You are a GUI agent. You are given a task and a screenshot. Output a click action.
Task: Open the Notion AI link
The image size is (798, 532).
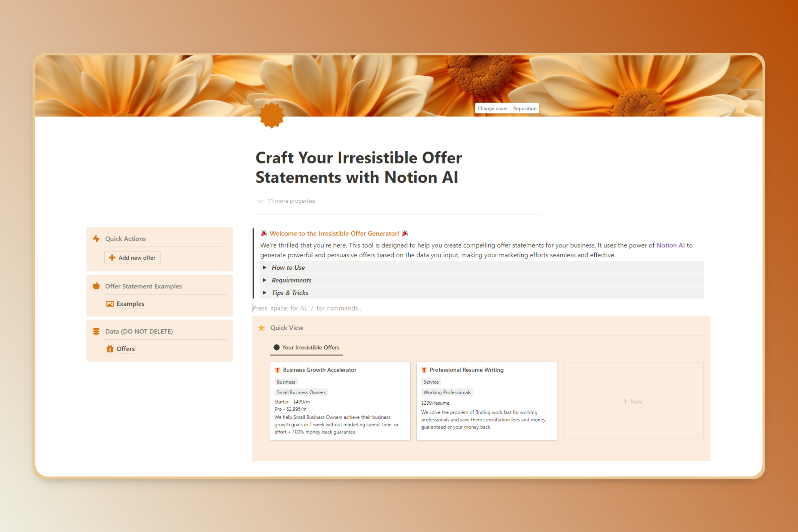pyautogui.click(x=670, y=245)
